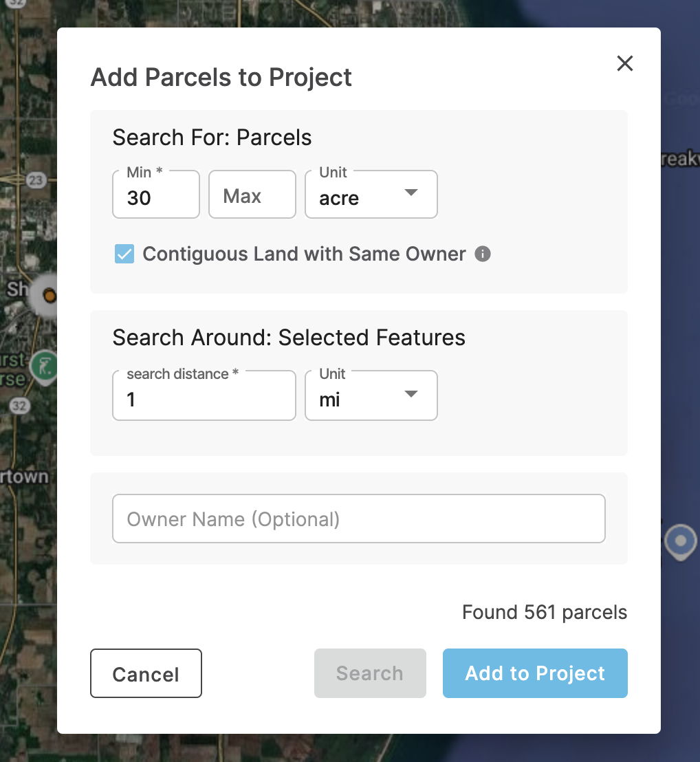Click the Owner Name optional input field

tap(358, 519)
